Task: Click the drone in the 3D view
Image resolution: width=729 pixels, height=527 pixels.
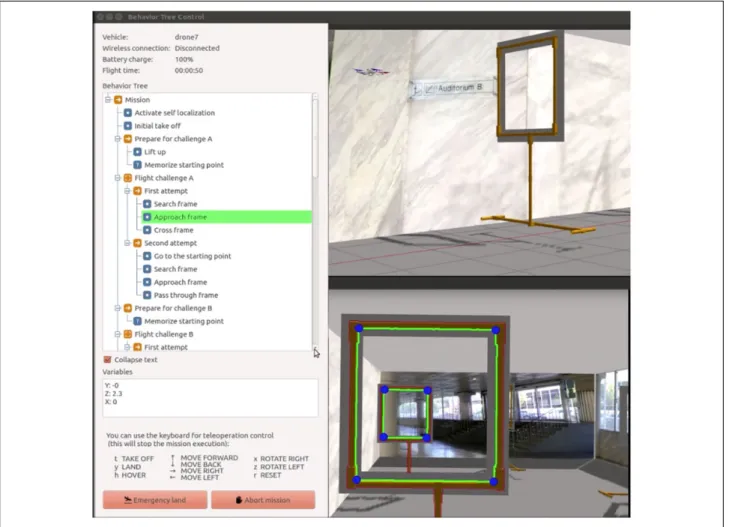Action: 371,72
